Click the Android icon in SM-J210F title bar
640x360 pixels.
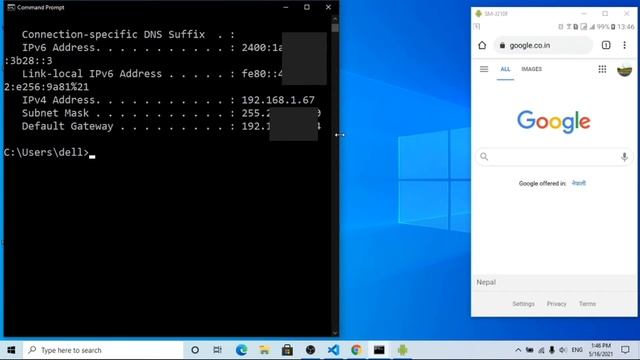478,13
